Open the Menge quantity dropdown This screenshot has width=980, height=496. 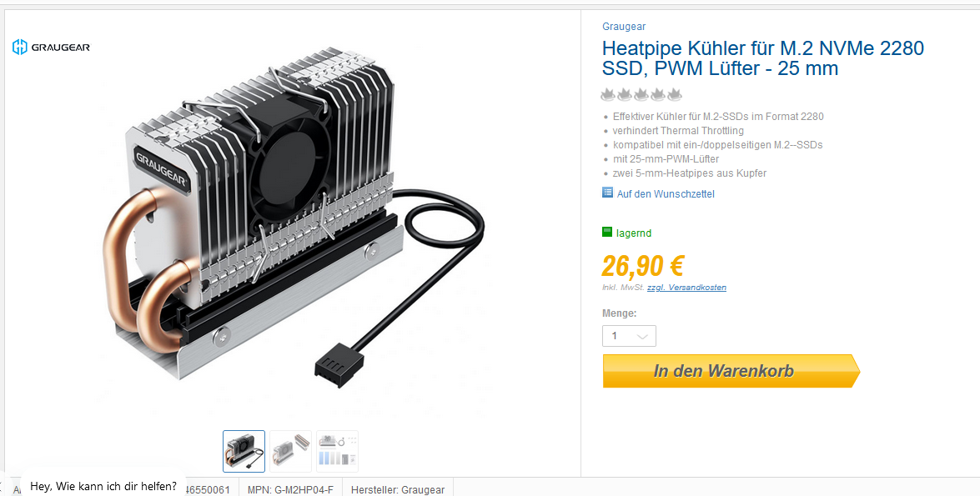(630, 336)
